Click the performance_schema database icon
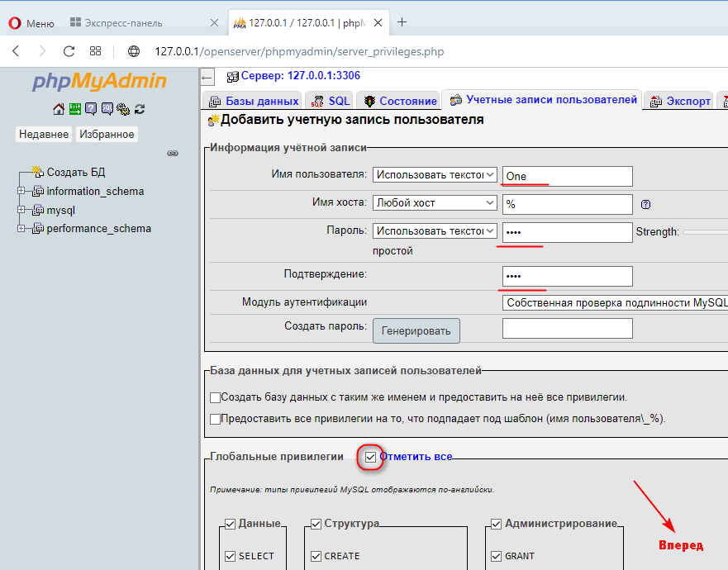 coord(38,229)
